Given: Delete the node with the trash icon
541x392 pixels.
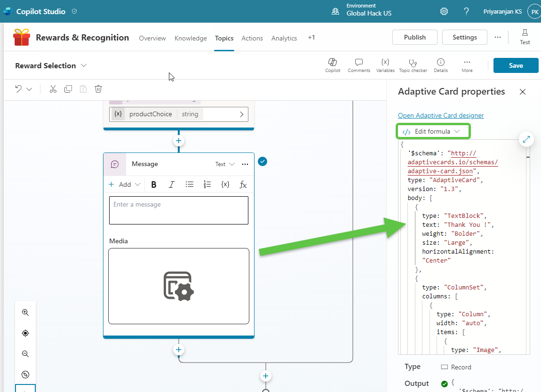Looking at the screenshot, I should [98, 88].
